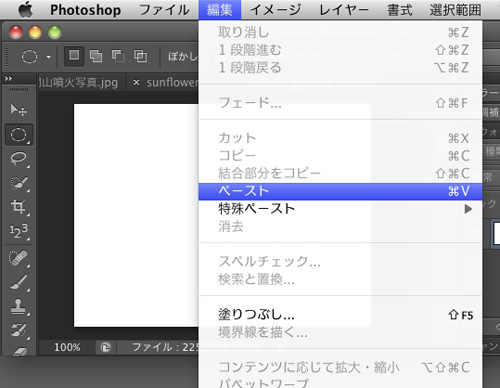Select the Brush tool
Image resolution: width=500 pixels, height=388 pixels.
tap(19, 282)
